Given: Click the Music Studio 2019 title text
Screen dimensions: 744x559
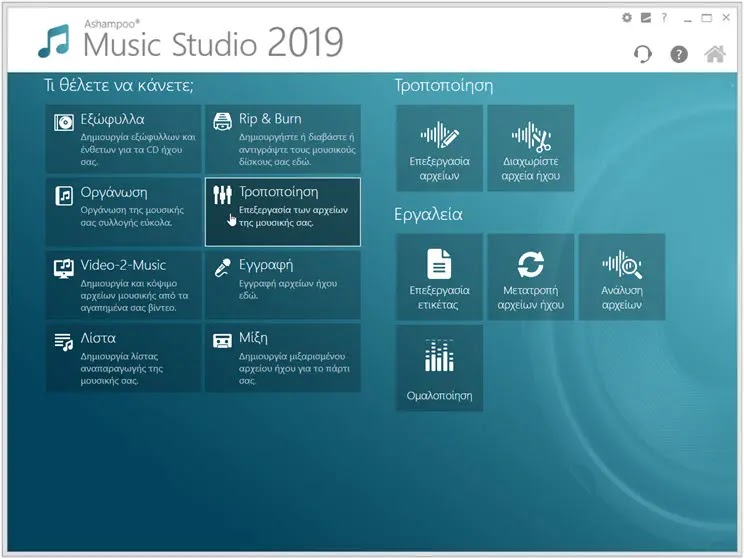Looking at the screenshot, I should (213, 43).
